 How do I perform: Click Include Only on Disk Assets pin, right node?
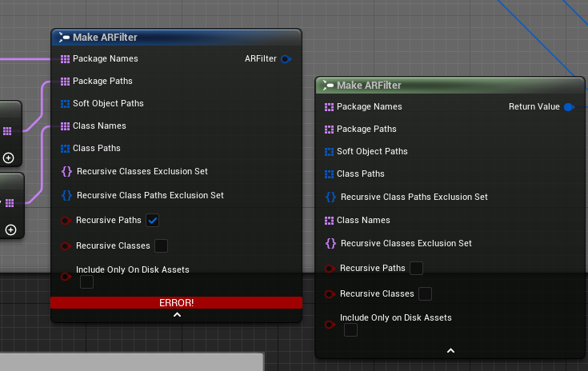point(330,325)
